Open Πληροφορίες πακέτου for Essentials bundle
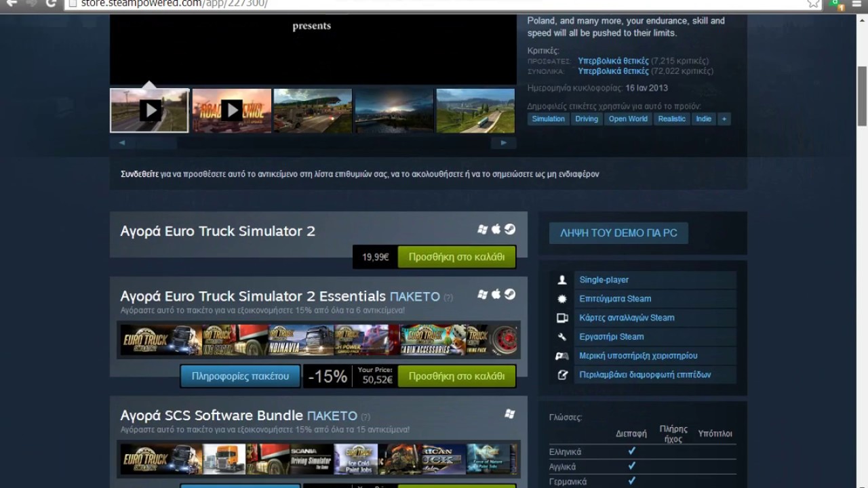This screenshot has width=868, height=488. [x=240, y=376]
